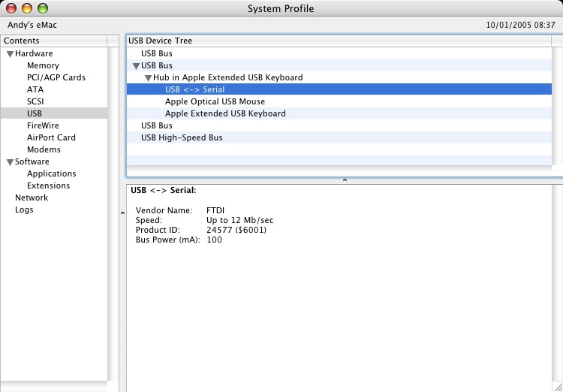Viewport: 563px width, 392px height.
Task: Select the Hardware heading
Action: click(34, 53)
